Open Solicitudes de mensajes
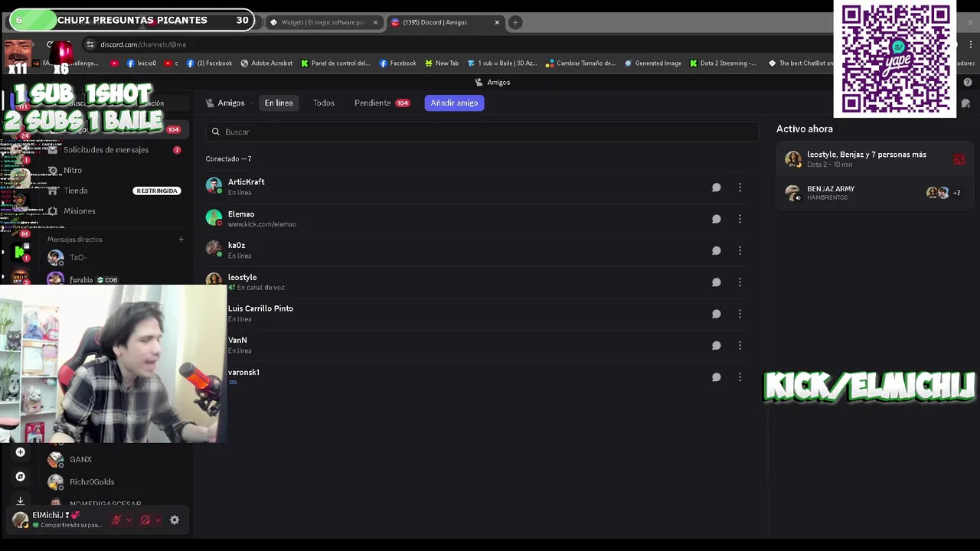This screenshot has width=980, height=551. [113, 150]
